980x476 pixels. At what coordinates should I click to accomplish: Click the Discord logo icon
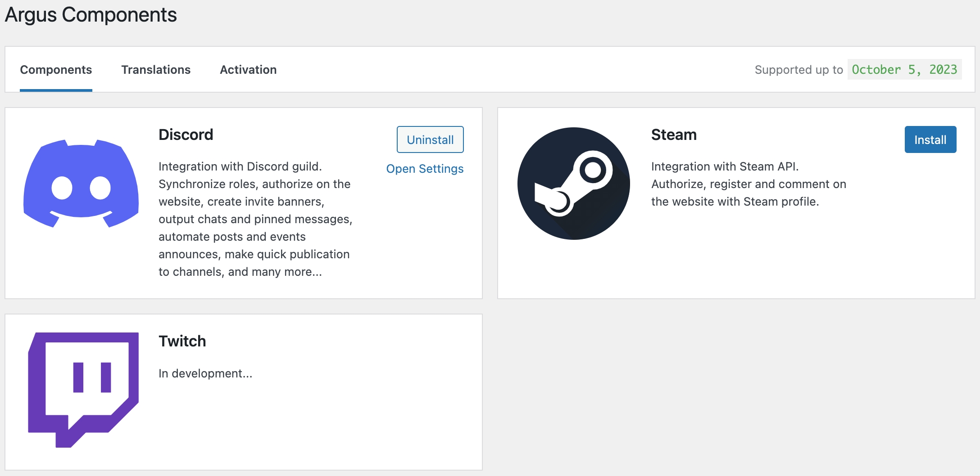coord(81,183)
